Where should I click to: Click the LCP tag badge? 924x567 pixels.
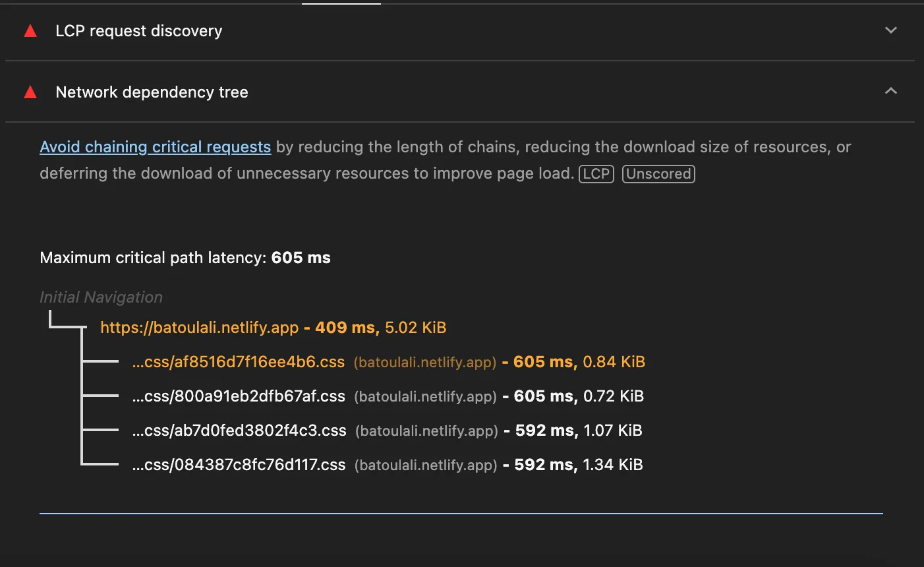coord(596,174)
